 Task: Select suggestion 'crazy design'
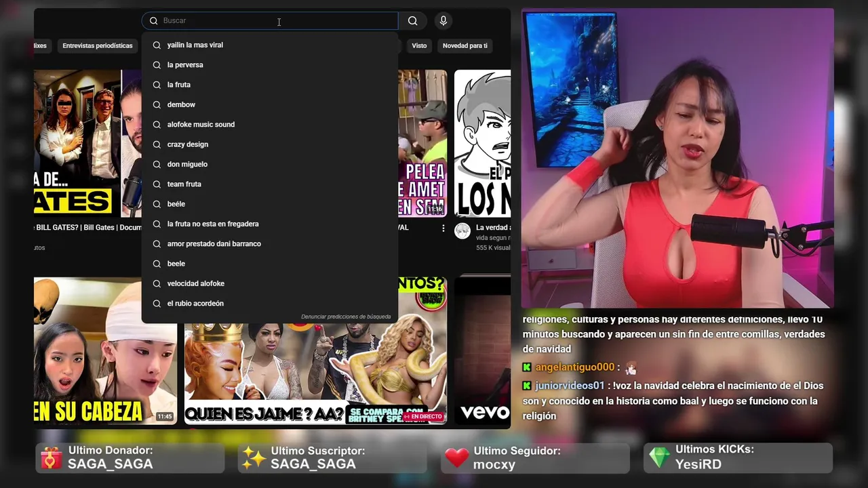pyautogui.click(x=270, y=144)
